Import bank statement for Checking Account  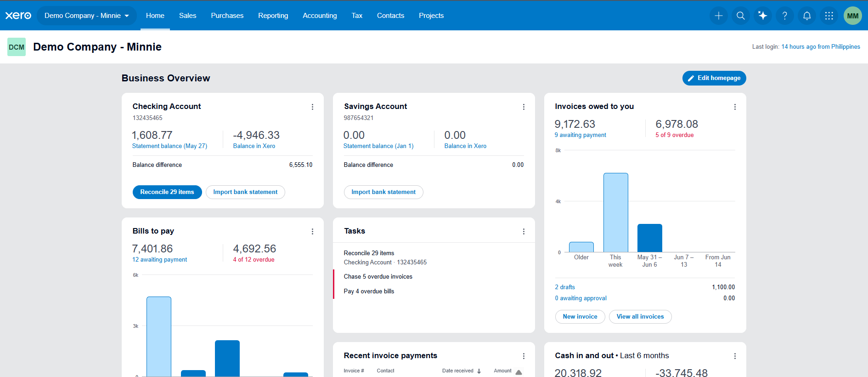tap(245, 192)
